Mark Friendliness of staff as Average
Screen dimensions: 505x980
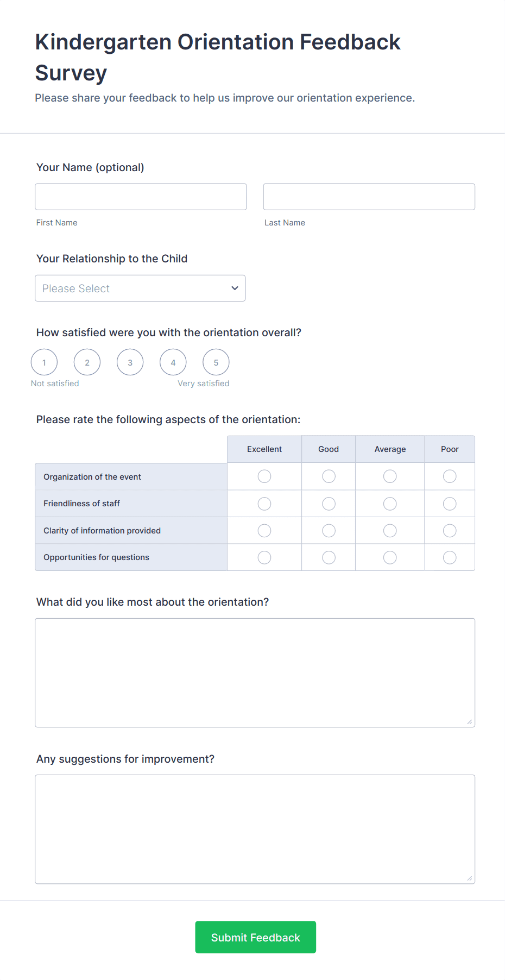point(390,504)
